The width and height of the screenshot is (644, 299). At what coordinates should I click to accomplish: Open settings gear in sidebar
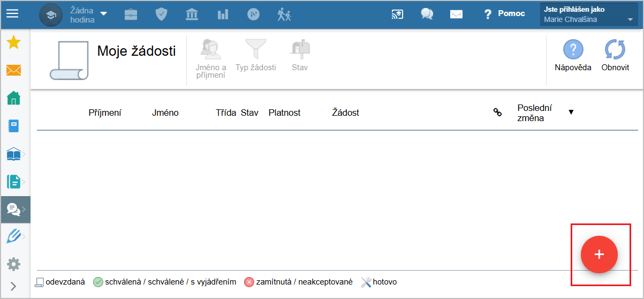pos(13,264)
